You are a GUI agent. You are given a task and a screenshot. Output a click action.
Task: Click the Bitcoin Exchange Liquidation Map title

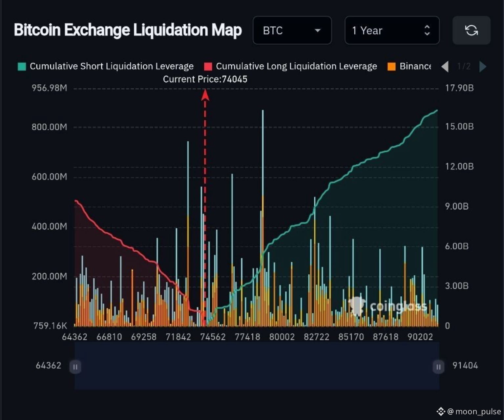[128, 30]
